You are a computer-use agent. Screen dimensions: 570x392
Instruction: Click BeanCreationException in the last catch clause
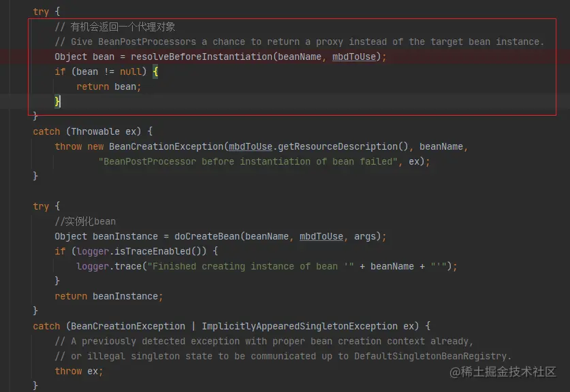128,326
